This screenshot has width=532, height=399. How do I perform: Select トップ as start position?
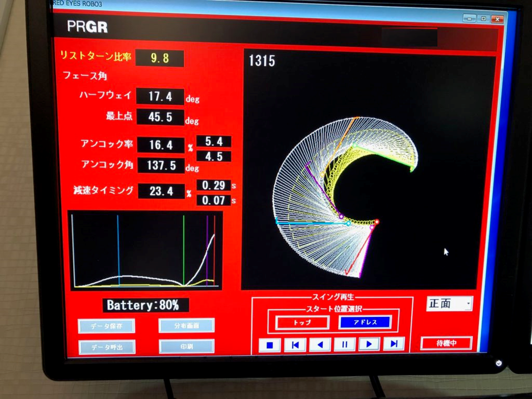click(x=302, y=323)
